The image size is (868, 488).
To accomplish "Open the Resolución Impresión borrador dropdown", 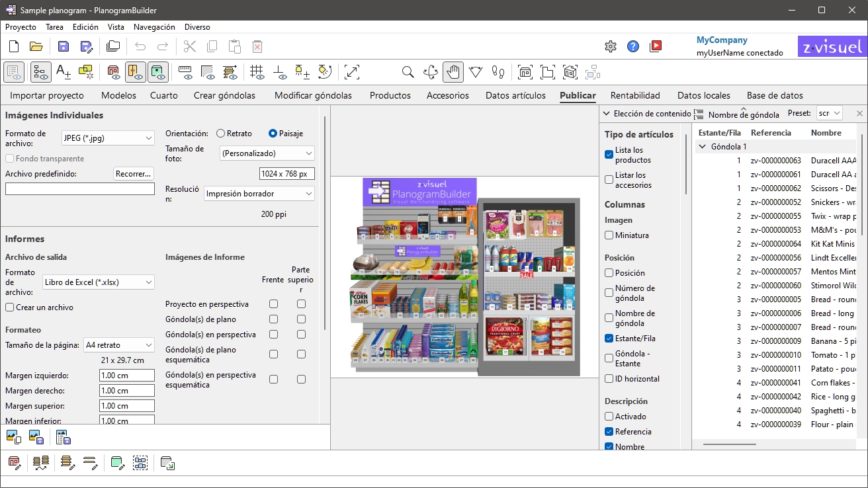I will click(259, 194).
